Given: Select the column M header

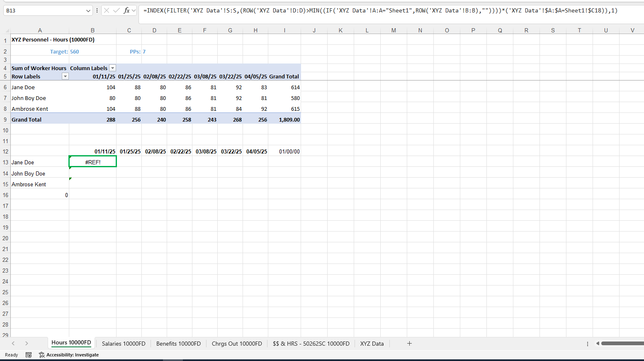Looking at the screenshot, I should click(394, 30).
